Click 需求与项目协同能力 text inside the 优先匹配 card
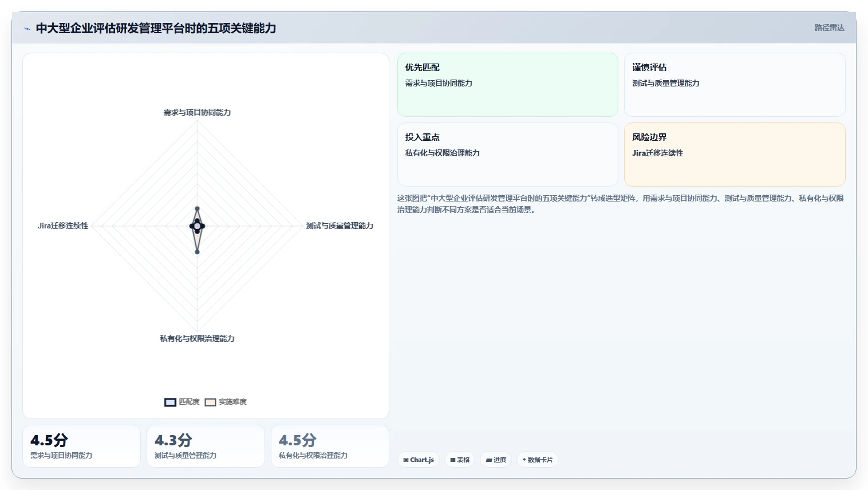868x490 pixels. (x=439, y=83)
